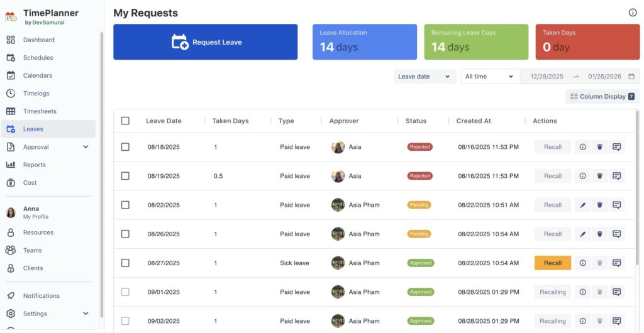
Task: Delete the 08/18/2025 leave request via trash icon
Action: point(599,147)
